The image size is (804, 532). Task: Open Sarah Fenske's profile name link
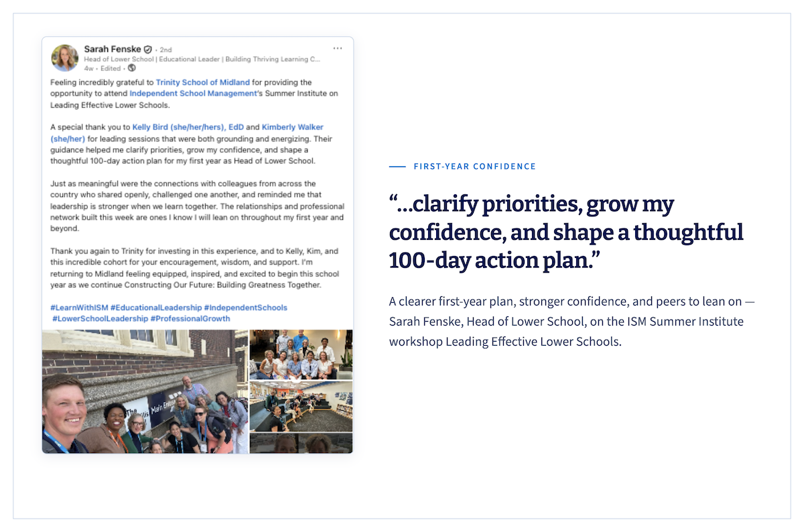[113, 49]
